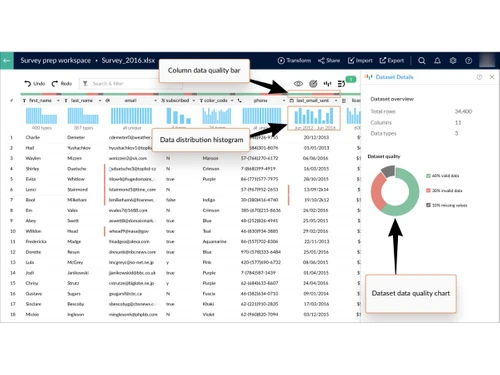Click the @ type icon of email column
This screenshot has height=375, width=500.
point(107,100)
